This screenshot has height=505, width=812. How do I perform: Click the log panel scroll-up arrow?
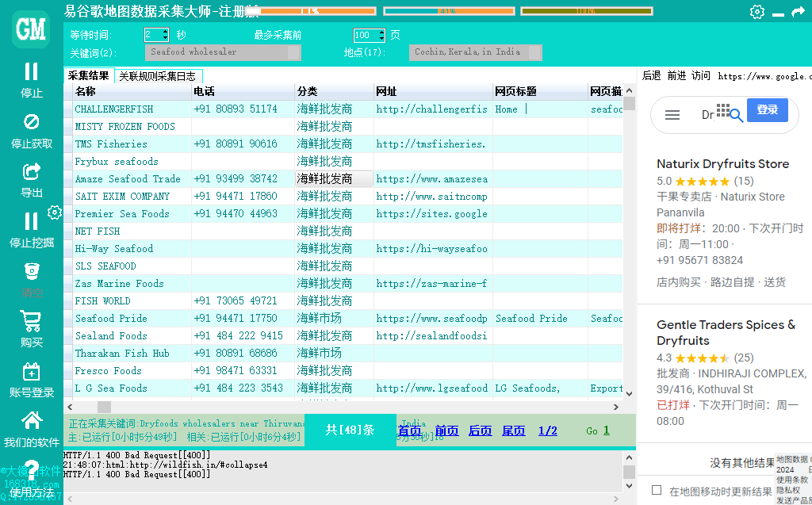pos(629,458)
